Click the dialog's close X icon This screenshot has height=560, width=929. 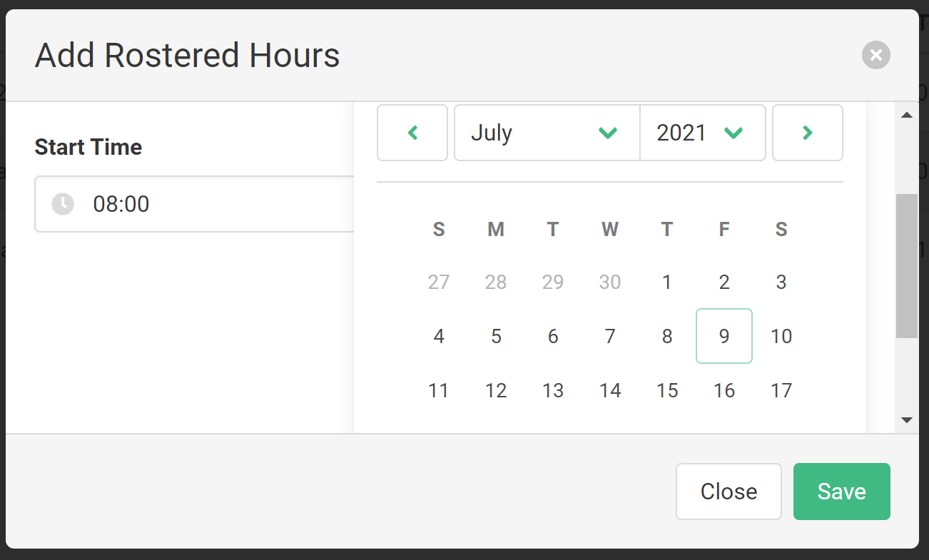(875, 55)
